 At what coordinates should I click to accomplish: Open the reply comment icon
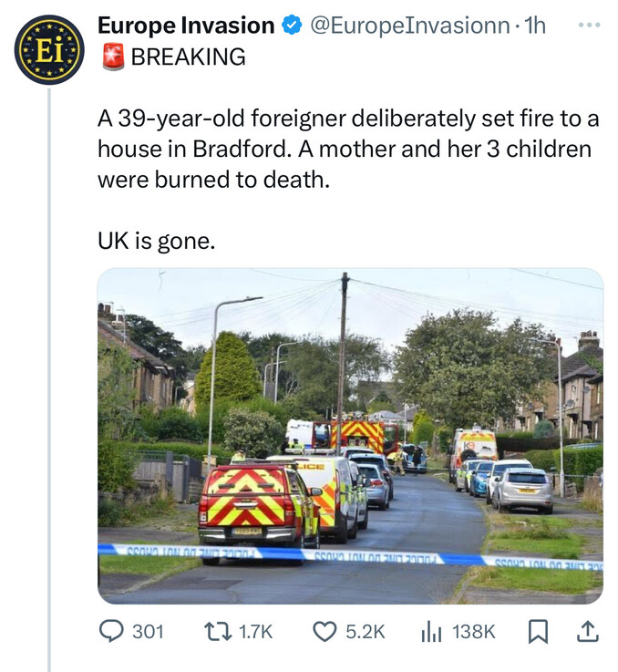tap(111, 631)
